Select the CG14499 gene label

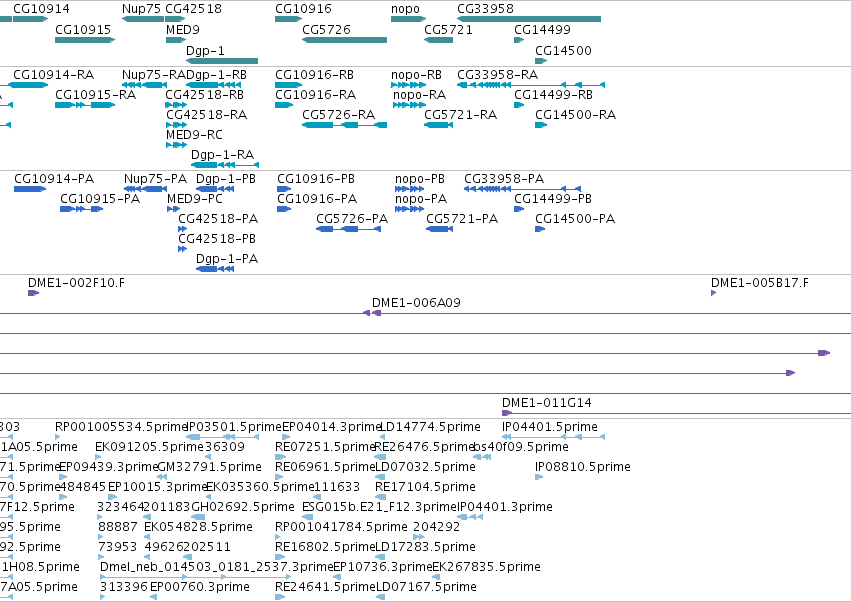click(x=542, y=29)
